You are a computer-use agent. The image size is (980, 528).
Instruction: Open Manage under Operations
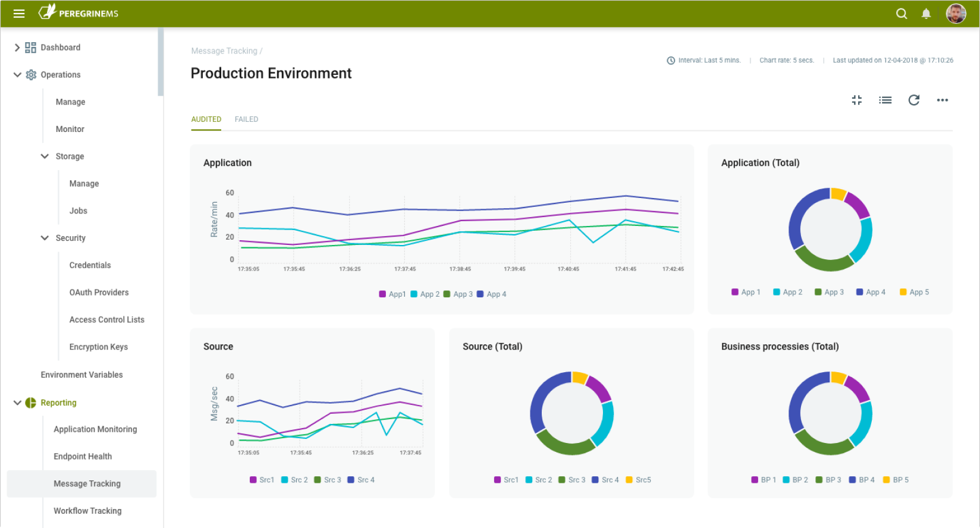70,102
